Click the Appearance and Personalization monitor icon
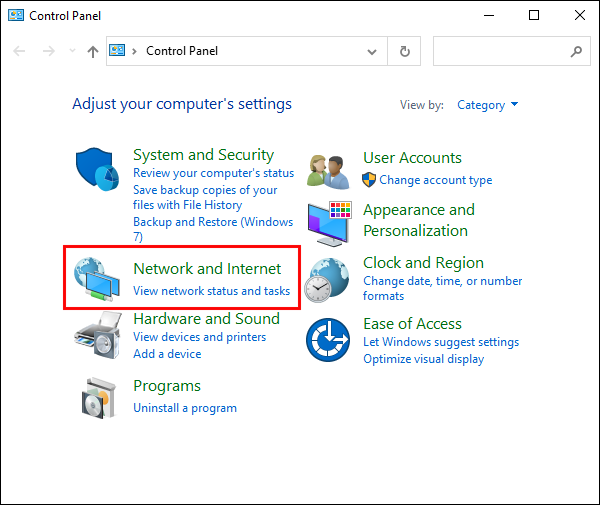 point(329,223)
